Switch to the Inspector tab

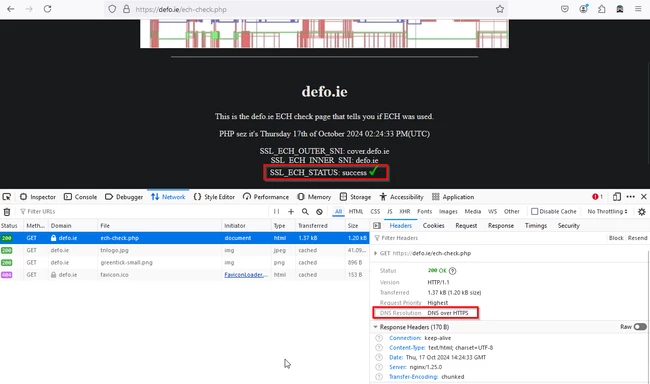click(38, 197)
